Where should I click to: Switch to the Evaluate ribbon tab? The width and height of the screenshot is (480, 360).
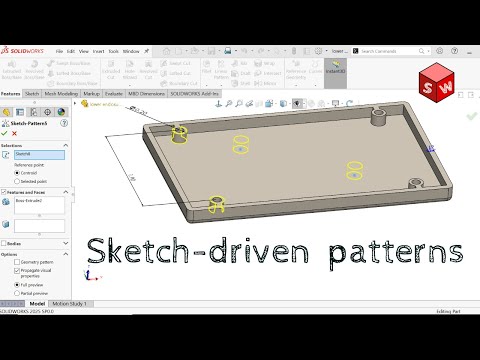(x=114, y=94)
